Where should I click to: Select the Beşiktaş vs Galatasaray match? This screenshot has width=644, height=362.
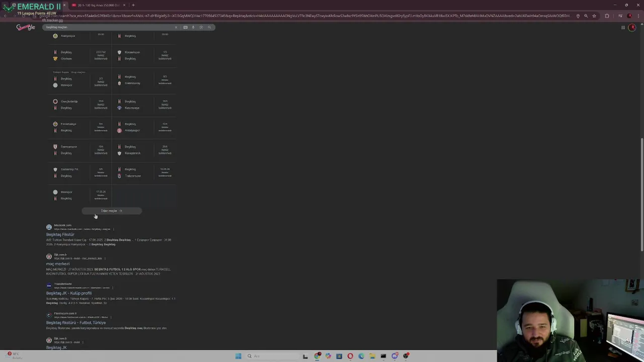pyautogui.click(x=145, y=80)
